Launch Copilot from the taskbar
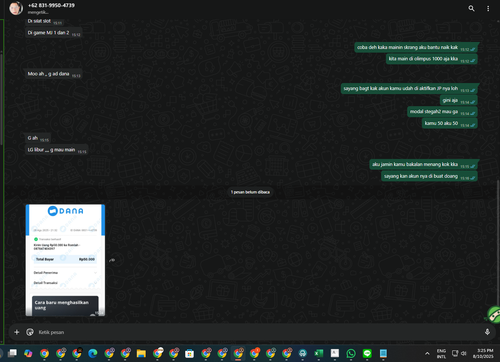 click(x=28, y=353)
